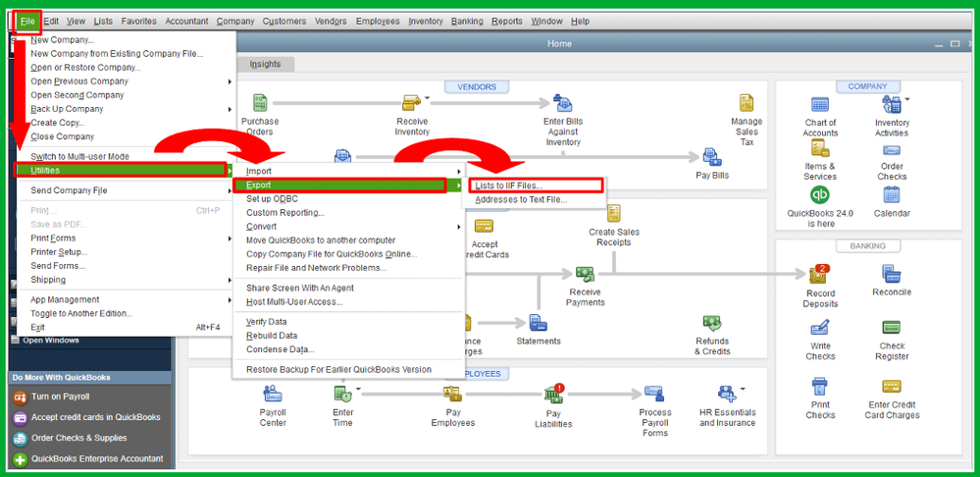Viewport: 980px width, 477px height.
Task: Expand the Inventory Activities dropdown arrow
Action: point(906,99)
